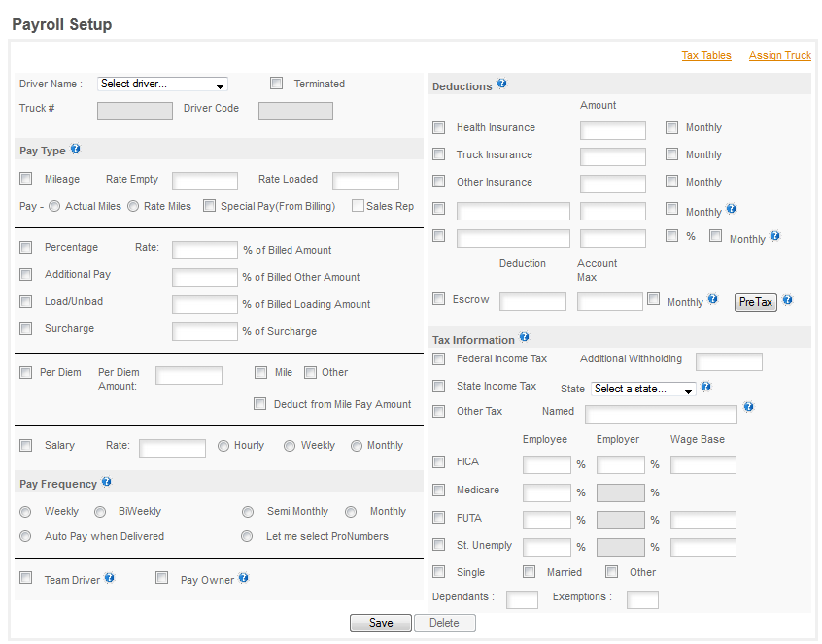Select the Hourly salary radio button
This screenshot has width=822, height=644.
[x=223, y=446]
